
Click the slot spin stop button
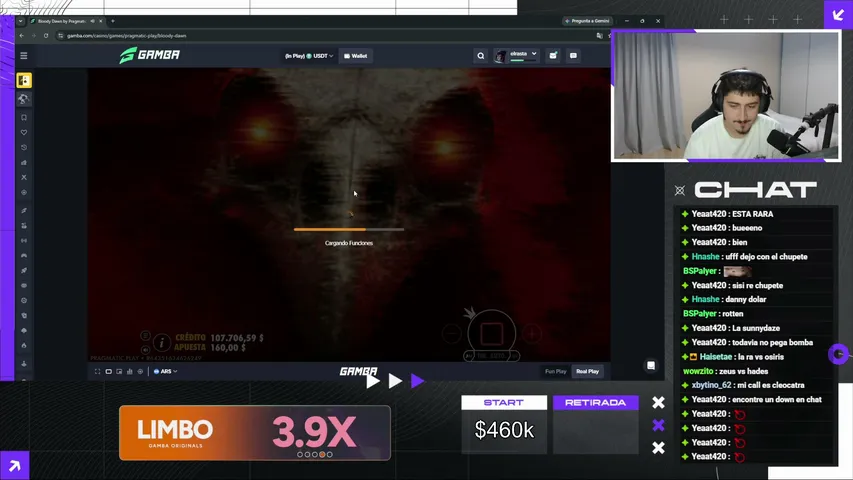point(491,334)
